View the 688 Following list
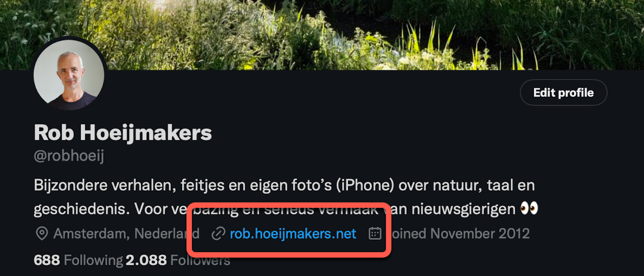Viewport: 644px width, 276px height. point(78,260)
